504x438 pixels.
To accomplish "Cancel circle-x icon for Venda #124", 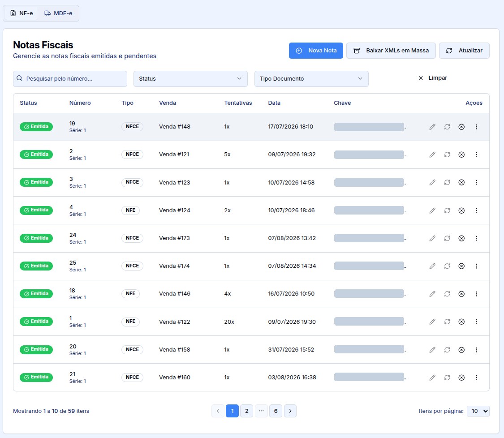I will (461, 210).
